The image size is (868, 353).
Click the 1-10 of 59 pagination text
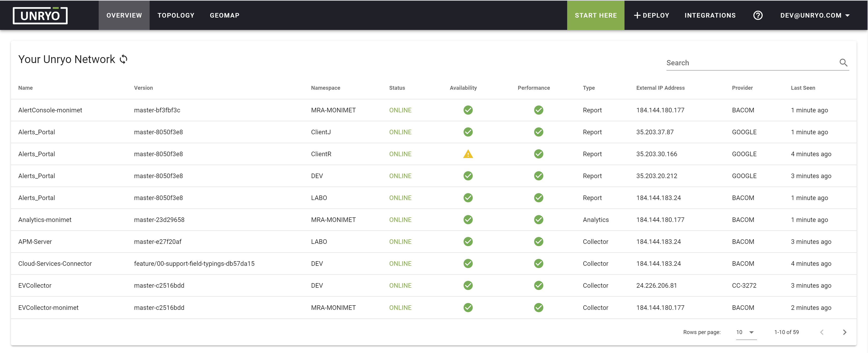(786, 332)
